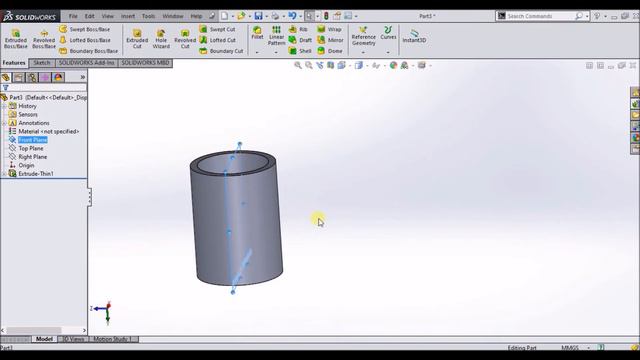
Task: Click Zoom to Area magnifier icon
Action: (x=309, y=65)
